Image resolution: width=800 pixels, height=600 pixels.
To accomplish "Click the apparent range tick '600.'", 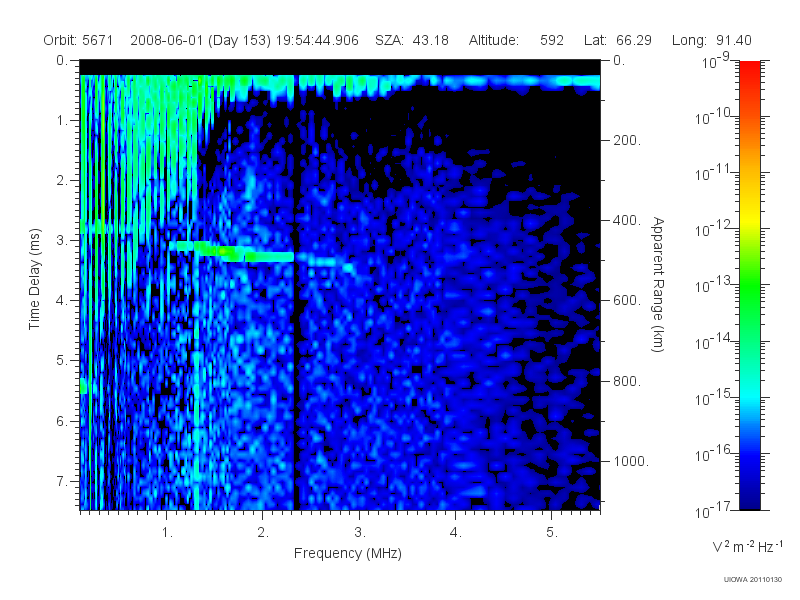I will coord(627,300).
